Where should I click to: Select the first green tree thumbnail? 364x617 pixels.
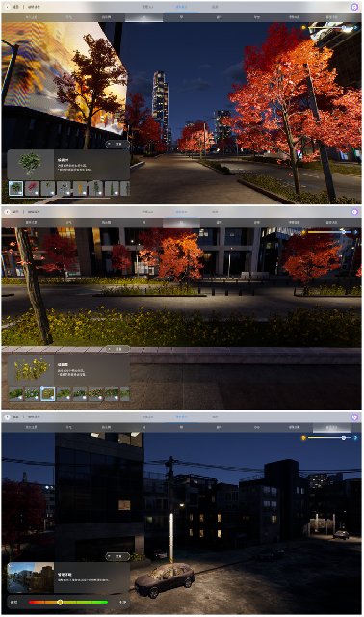click(x=16, y=189)
